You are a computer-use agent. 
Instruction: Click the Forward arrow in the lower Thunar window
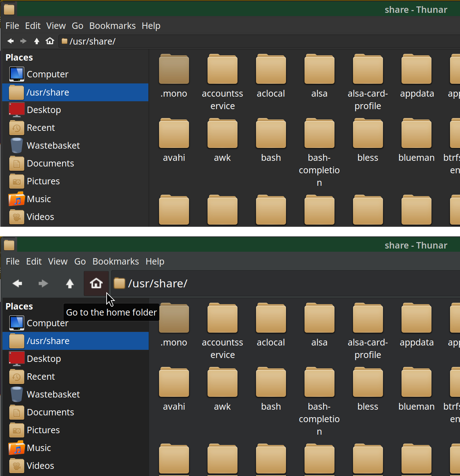click(x=43, y=283)
